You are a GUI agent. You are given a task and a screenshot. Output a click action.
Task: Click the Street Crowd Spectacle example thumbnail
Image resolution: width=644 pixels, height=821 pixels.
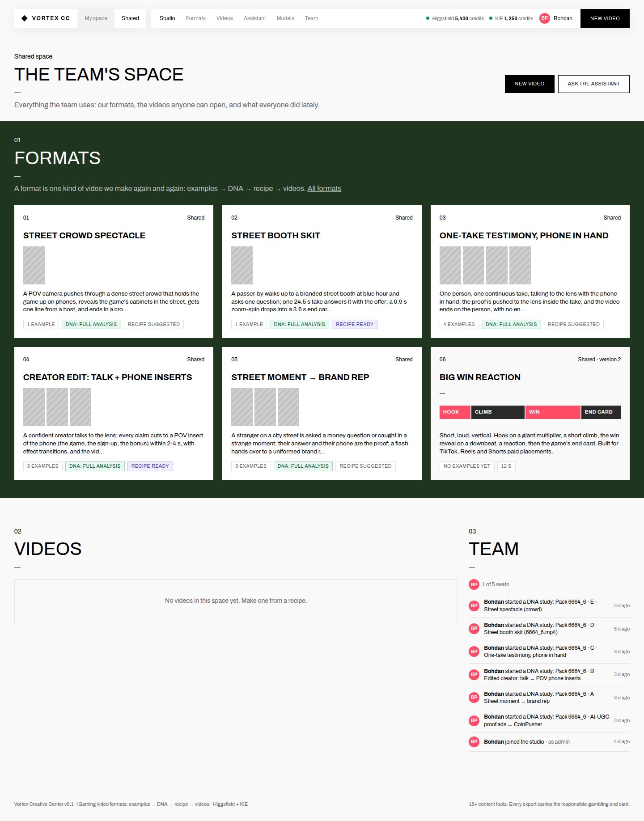point(34,265)
